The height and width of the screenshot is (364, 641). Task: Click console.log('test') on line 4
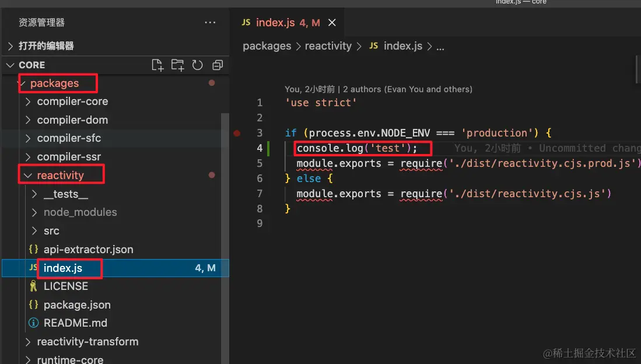pyautogui.click(x=357, y=148)
